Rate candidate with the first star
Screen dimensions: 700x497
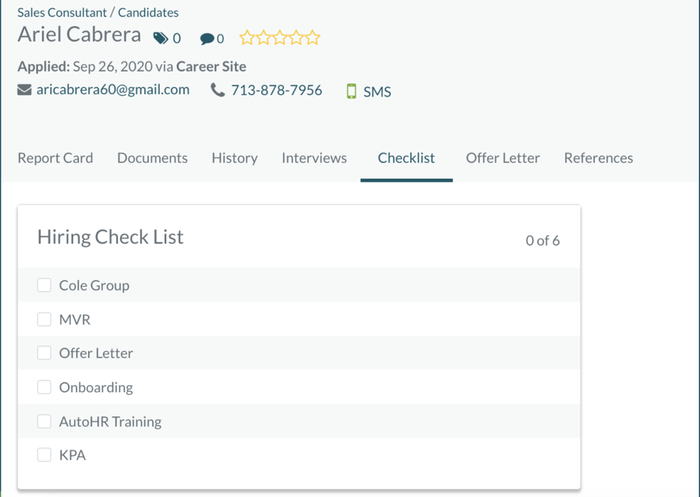[247, 38]
